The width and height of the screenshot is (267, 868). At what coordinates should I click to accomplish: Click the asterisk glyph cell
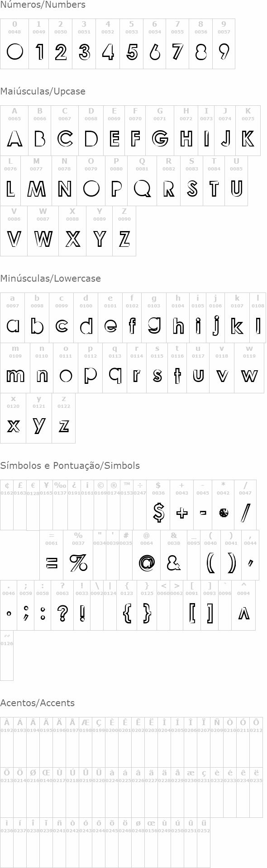coord(223,505)
